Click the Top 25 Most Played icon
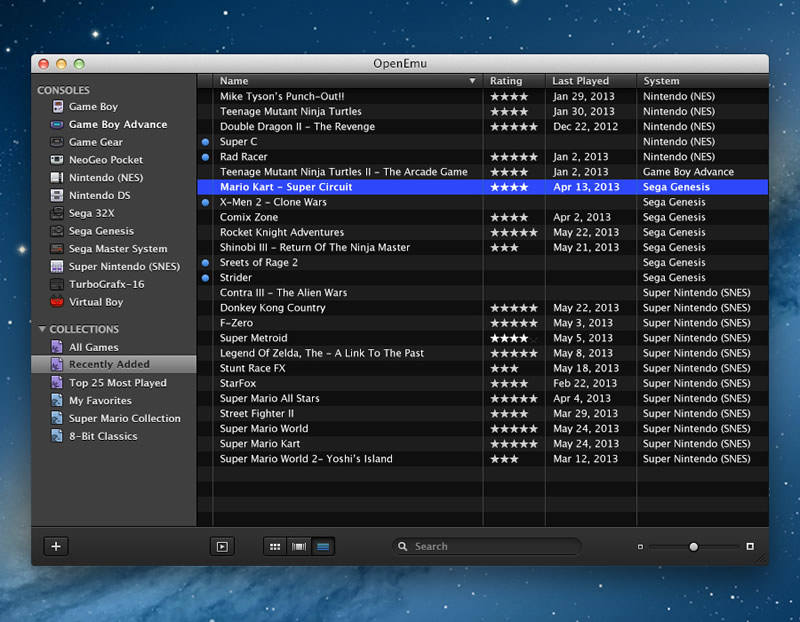The image size is (800, 622). [57, 383]
